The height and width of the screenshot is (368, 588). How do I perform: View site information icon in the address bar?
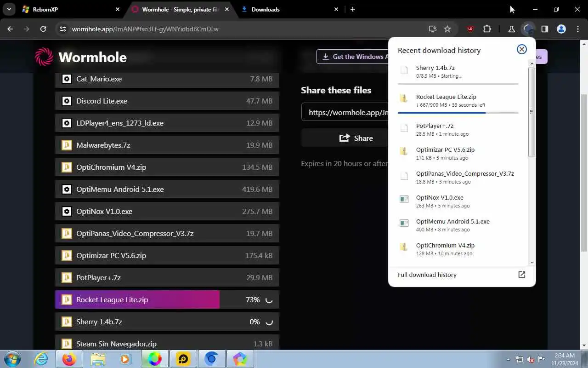[63, 29]
